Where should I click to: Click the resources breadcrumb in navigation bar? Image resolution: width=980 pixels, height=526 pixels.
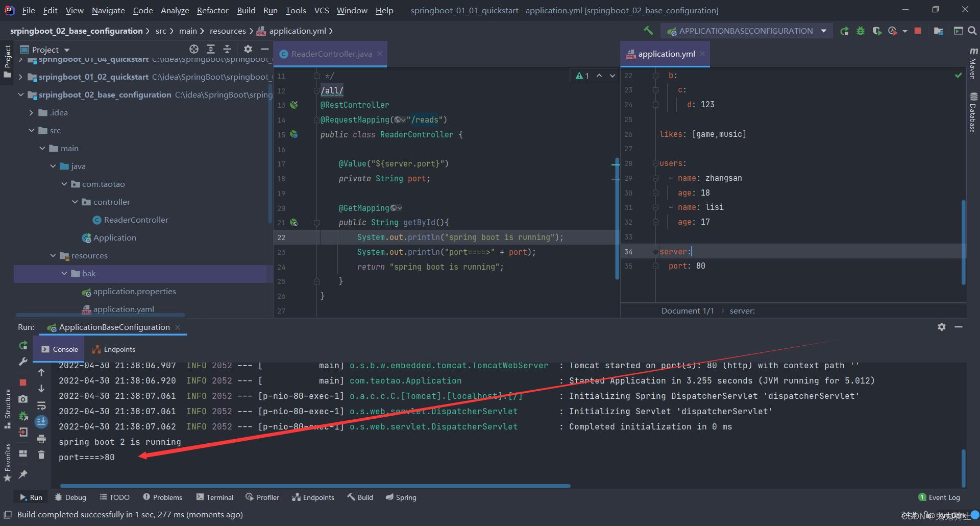coord(228,31)
